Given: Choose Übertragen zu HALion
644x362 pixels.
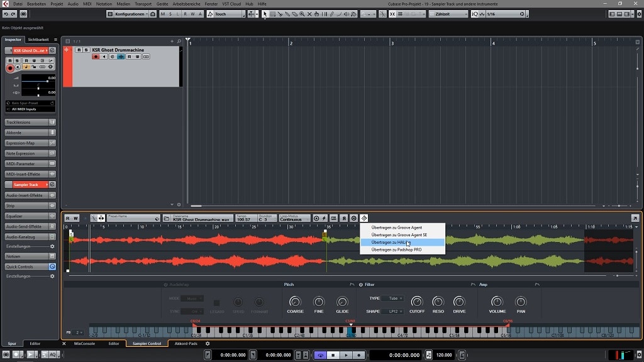Looking at the screenshot, I should pyautogui.click(x=402, y=242).
